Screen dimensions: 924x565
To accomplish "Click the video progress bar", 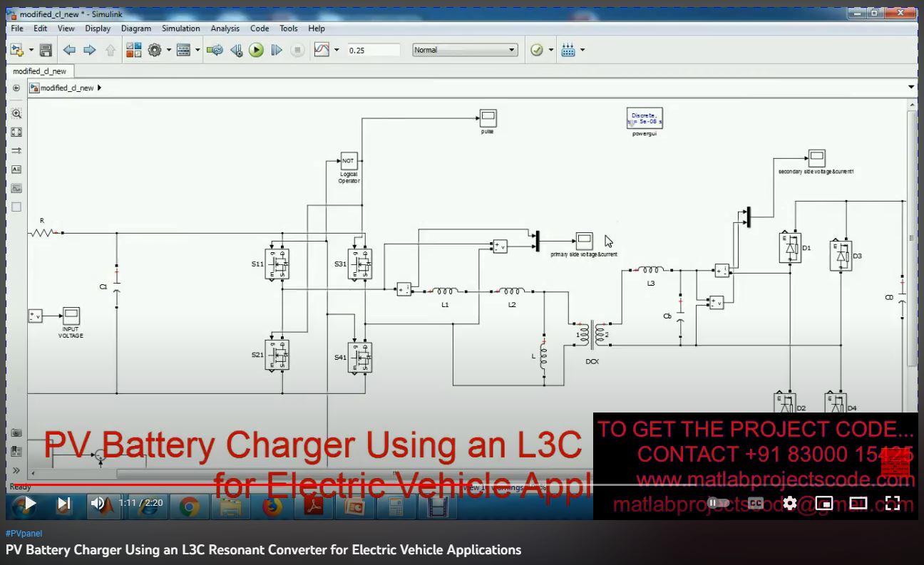I will [x=462, y=486].
